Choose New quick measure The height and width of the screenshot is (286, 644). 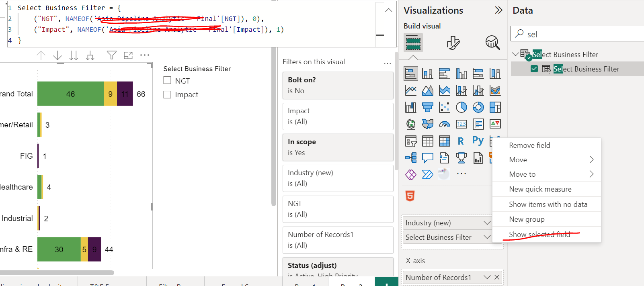[547, 189]
